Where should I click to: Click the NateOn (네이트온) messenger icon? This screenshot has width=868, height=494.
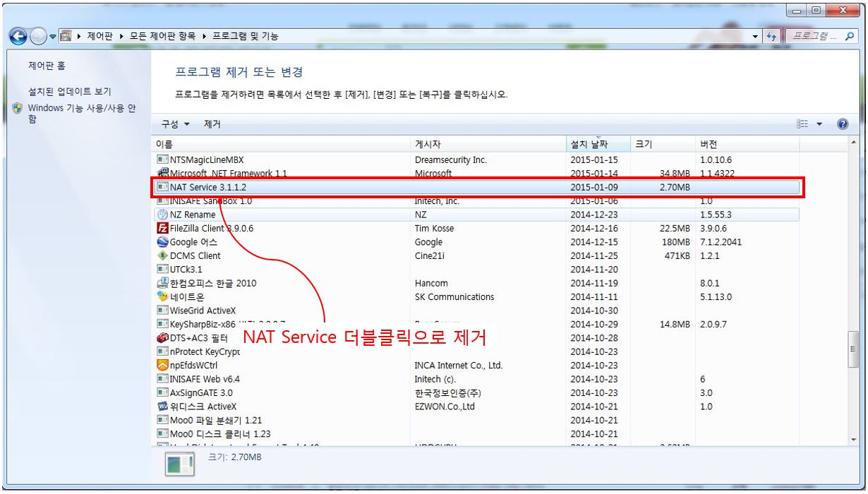[163, 297]
